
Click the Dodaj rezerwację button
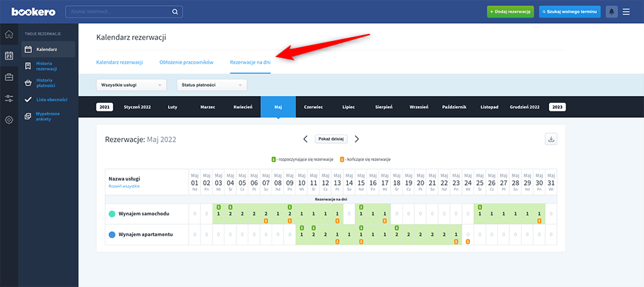(510, 12)
